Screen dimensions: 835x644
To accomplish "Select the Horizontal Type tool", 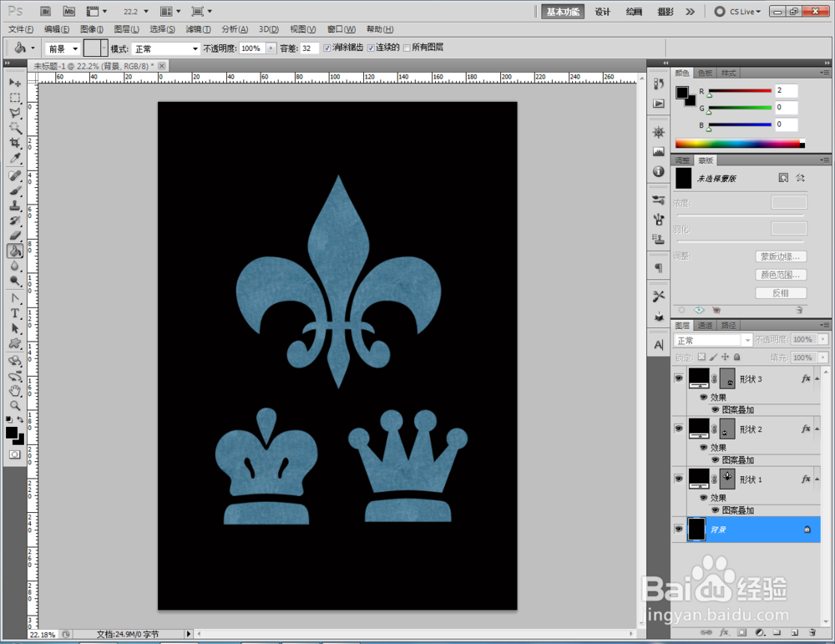I will [x=15, y=313].
